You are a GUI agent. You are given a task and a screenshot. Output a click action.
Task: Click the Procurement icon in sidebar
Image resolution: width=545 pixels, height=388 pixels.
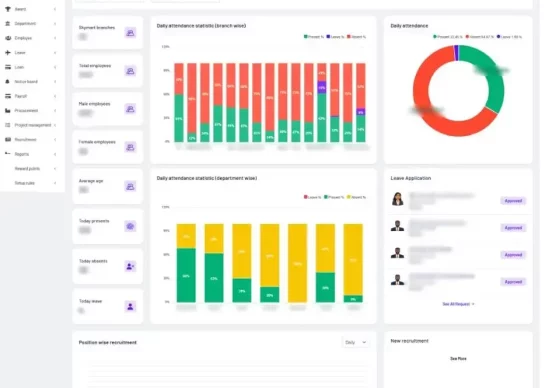(x=8, y=111)
